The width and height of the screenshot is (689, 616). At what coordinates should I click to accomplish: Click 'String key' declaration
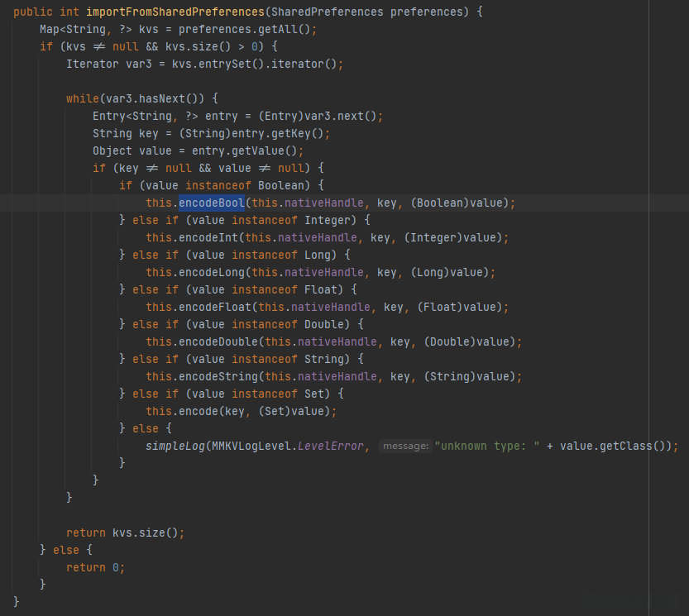click(125, 134)
